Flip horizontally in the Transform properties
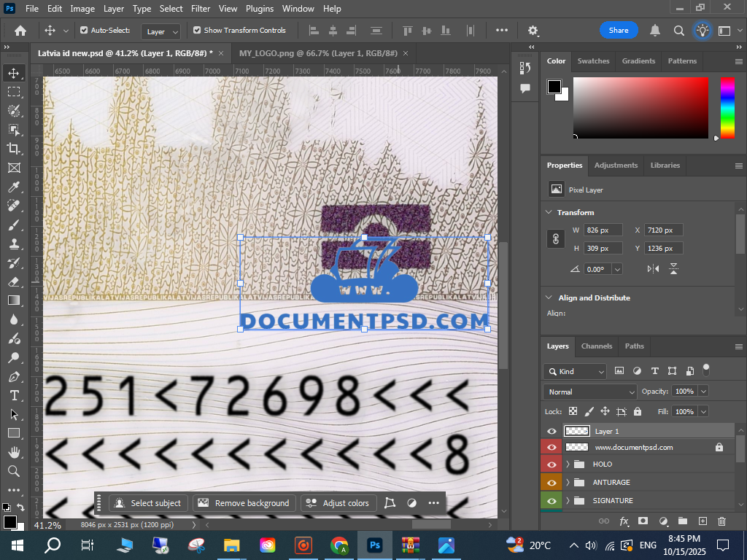The height and width of the screenshot is (560, 747). (x=653, y=269)
